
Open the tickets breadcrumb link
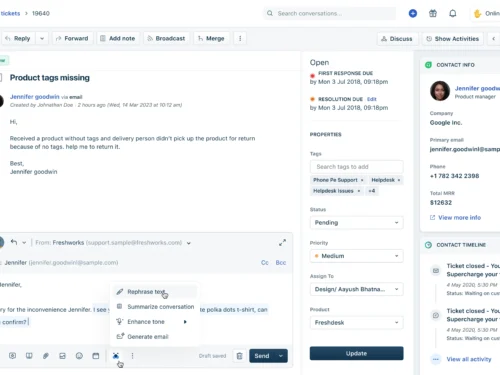(10, 13)
